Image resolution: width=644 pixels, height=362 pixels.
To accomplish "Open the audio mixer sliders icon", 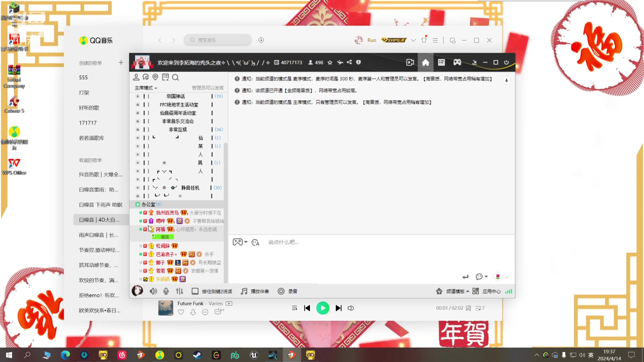I will [180, 291].
